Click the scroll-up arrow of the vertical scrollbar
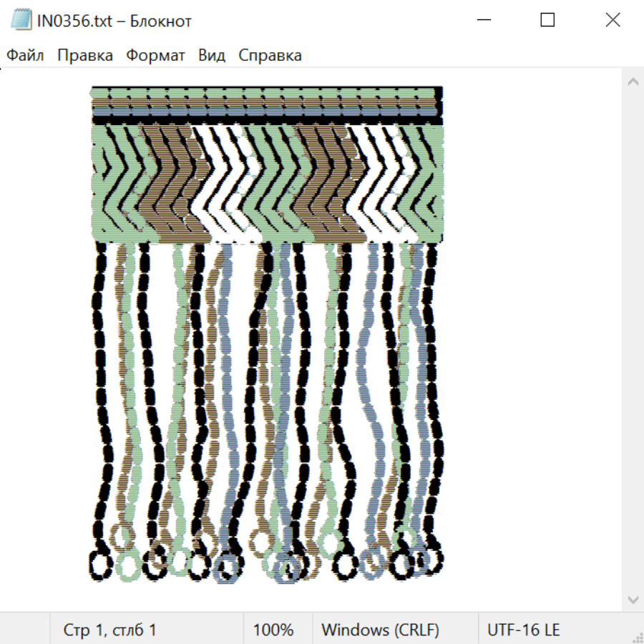 click(x=633, y=82)
